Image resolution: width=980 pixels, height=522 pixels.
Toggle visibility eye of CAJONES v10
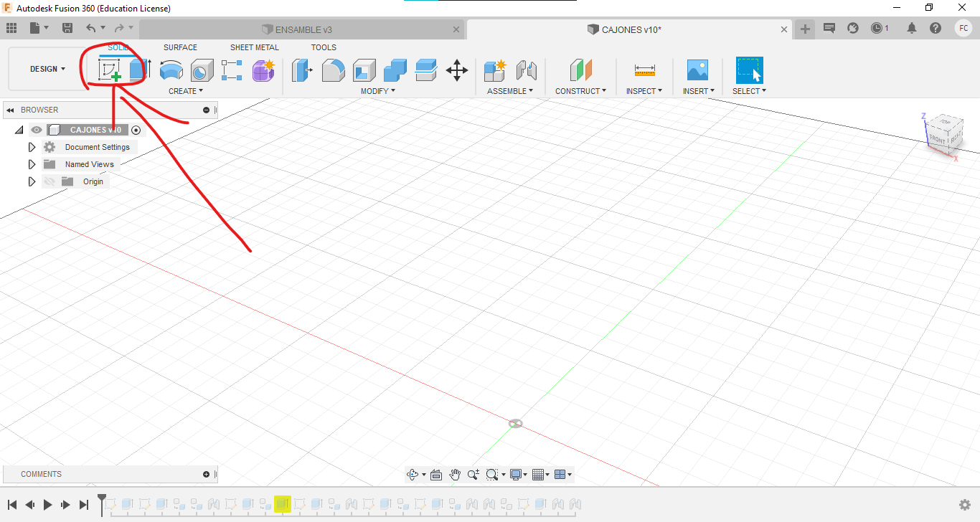pyautogui.click(x=37, y=130)
